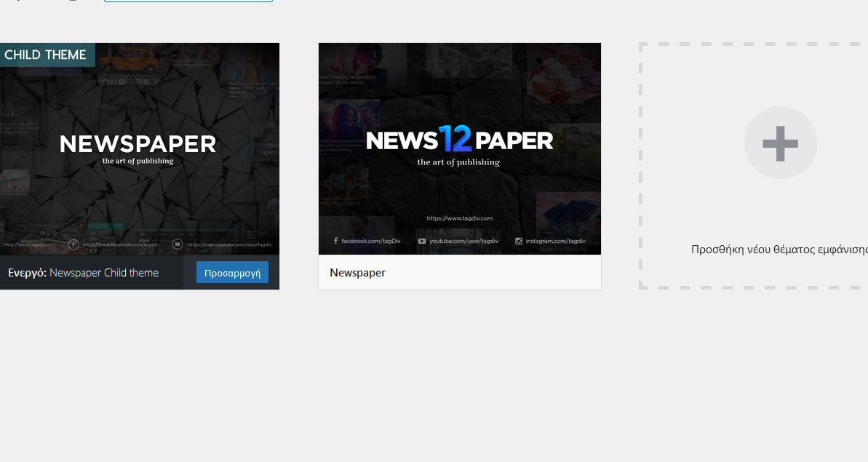This screenshot has height=462, width=868.
Task: Select the Newspaper 12 theme thumbnail
Action: (x=459, y=149)
